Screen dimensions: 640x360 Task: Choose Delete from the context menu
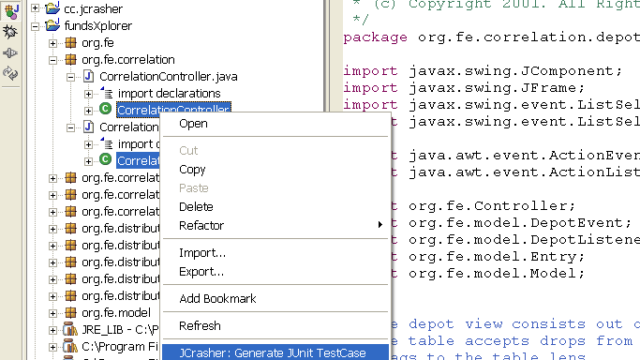(x=275, y=207)
